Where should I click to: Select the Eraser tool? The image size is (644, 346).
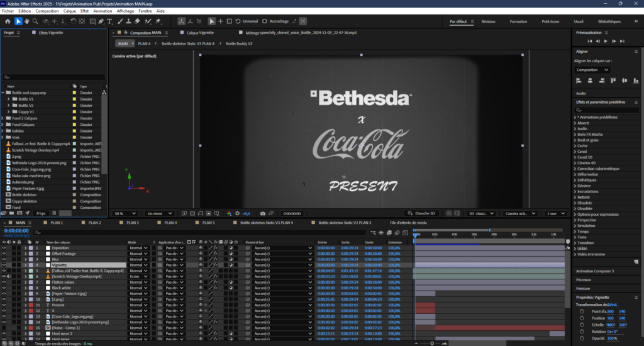click(137, 21)
